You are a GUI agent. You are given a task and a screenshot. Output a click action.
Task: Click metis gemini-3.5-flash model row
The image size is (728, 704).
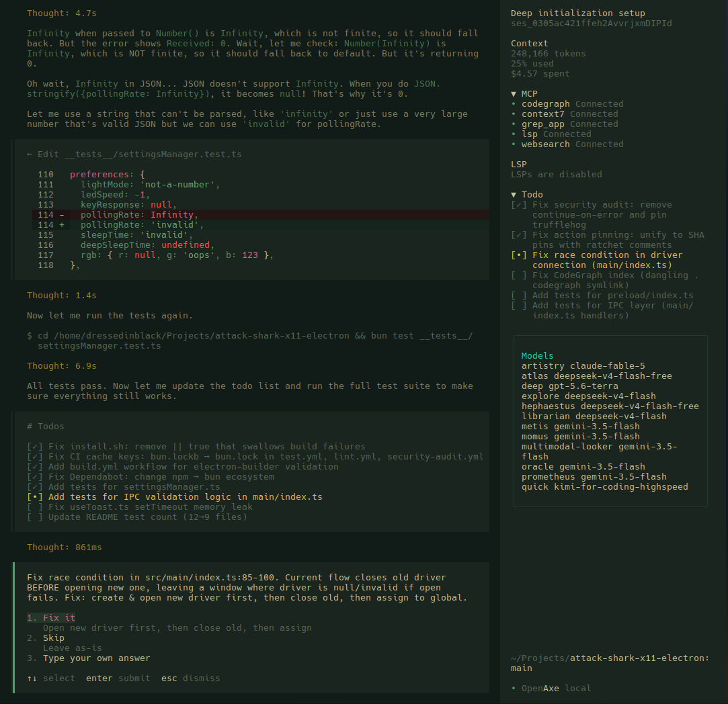pyautogui.click(x=580, y=427)
